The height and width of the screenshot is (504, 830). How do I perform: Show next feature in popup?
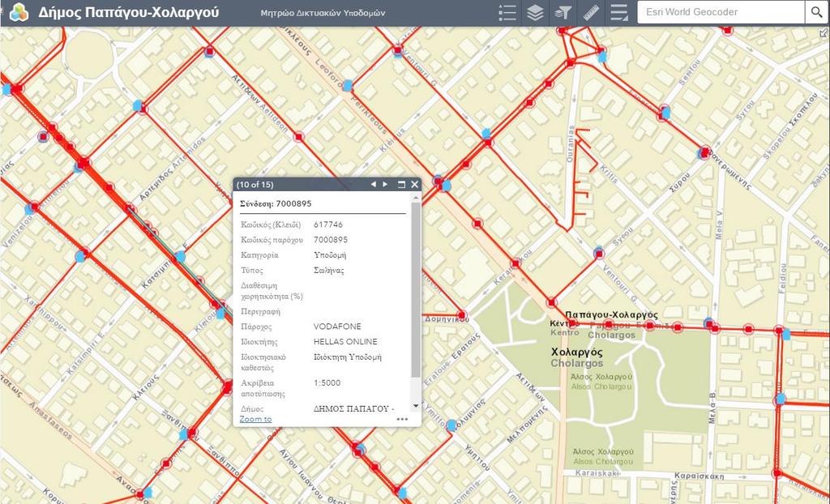pyautogui.click(x=385, y=184)
